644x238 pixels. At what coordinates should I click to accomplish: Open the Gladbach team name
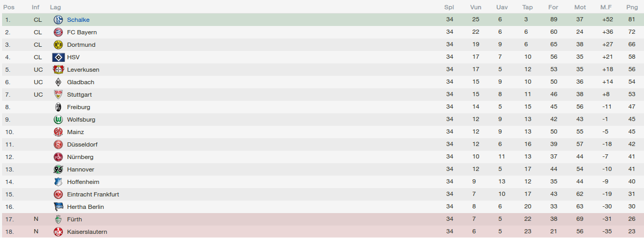pyautogui.click(x=81, y=82)
